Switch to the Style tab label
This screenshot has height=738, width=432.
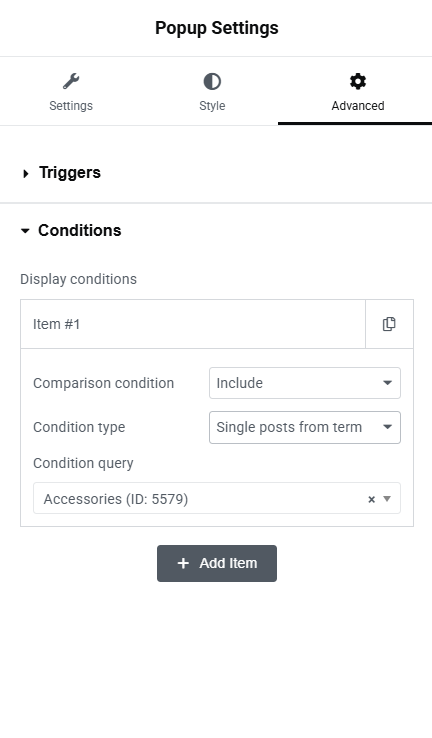tap(212, 105)
